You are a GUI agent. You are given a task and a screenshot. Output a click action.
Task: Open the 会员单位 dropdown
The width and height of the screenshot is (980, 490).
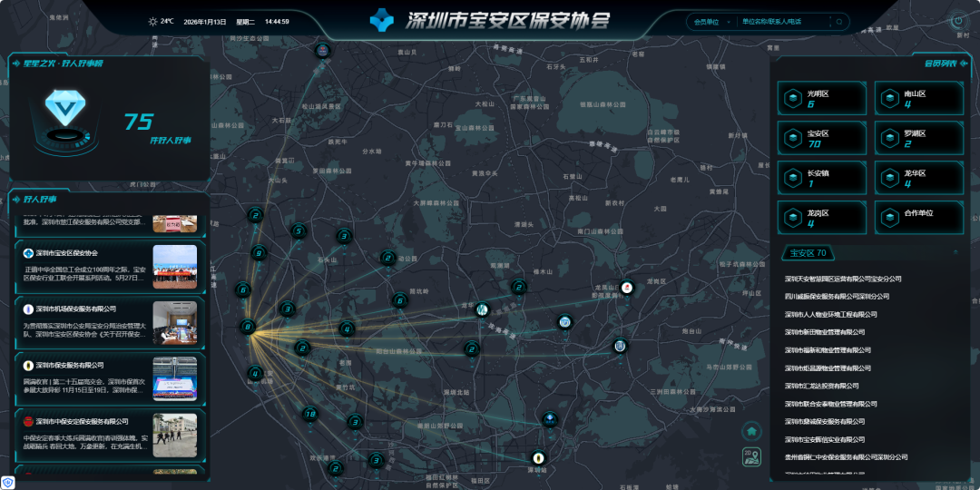710,21
